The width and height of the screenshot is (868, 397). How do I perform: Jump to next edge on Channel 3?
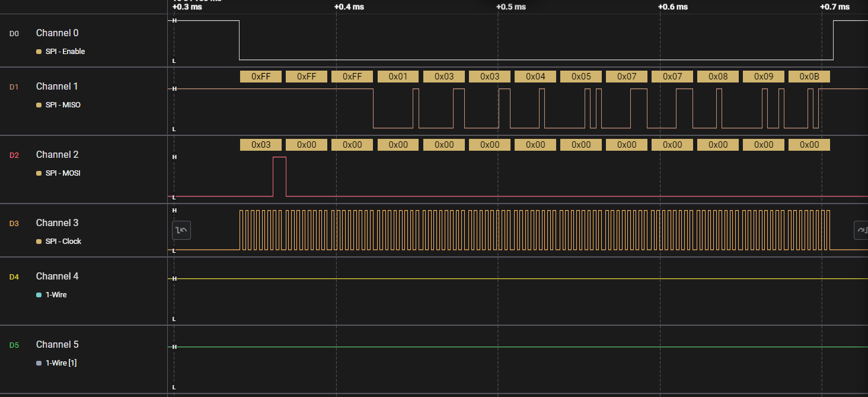click(861, 230)
